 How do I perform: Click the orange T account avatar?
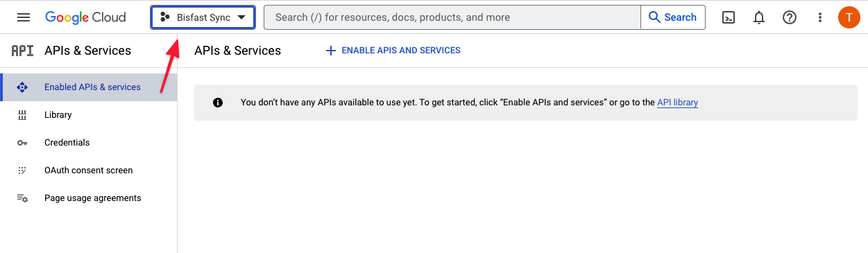pyautogui.click(x=849, y=17)
